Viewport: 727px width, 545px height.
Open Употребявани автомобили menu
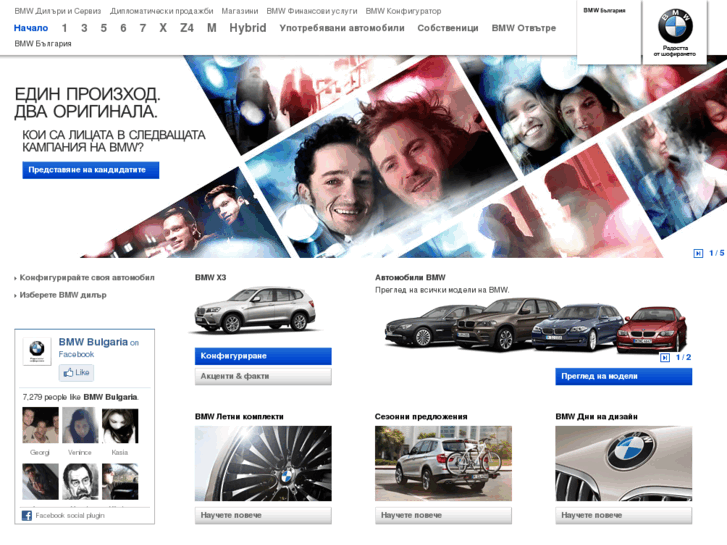tap(342, 28)
